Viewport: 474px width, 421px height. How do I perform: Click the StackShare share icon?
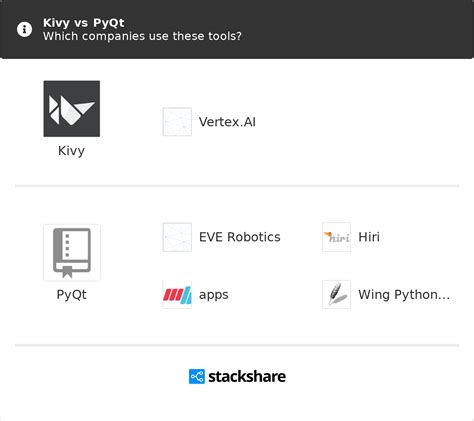pyautogui.click(x=197, y=376)
